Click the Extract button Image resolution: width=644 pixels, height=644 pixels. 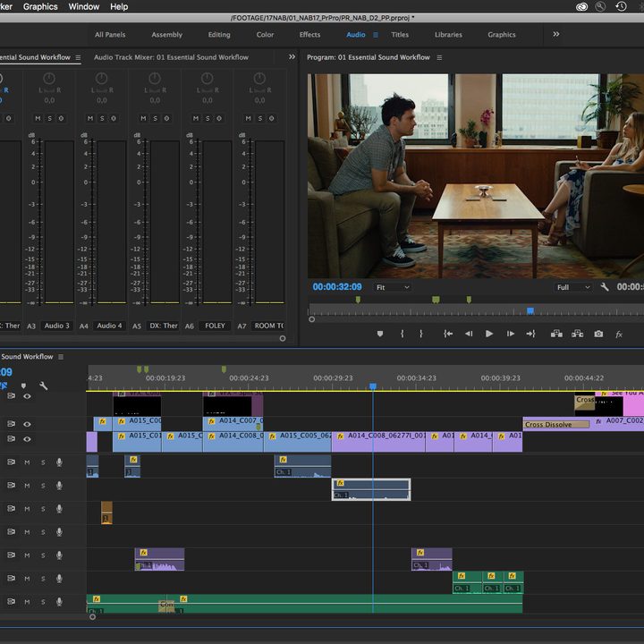point(578,334)
